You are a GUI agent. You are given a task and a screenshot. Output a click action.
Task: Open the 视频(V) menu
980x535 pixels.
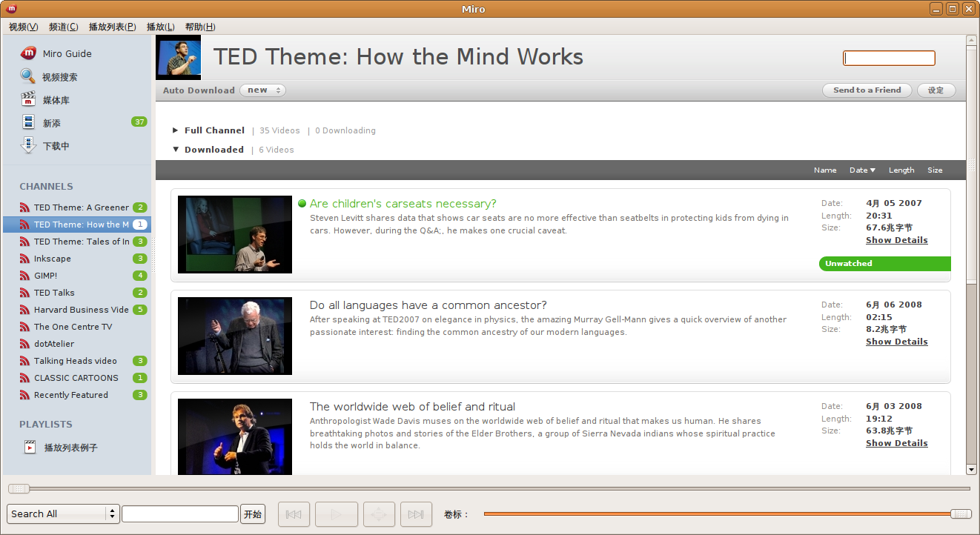23,27
